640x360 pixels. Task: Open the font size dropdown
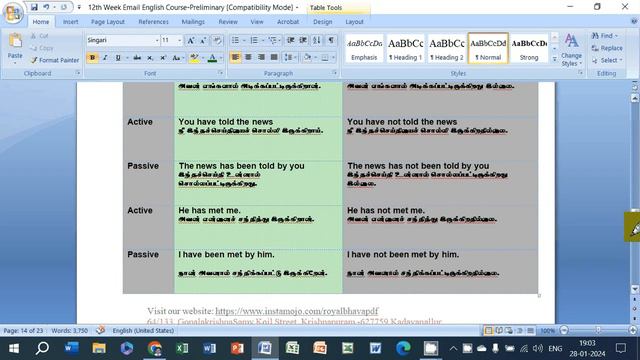point(180,40)
